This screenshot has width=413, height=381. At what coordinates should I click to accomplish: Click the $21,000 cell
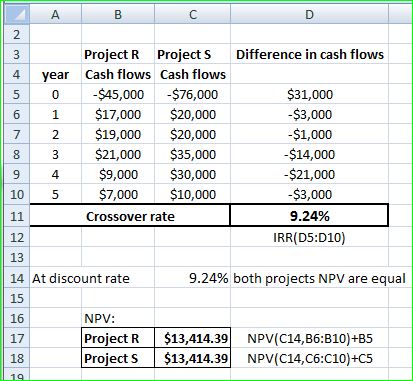point(118,154)
